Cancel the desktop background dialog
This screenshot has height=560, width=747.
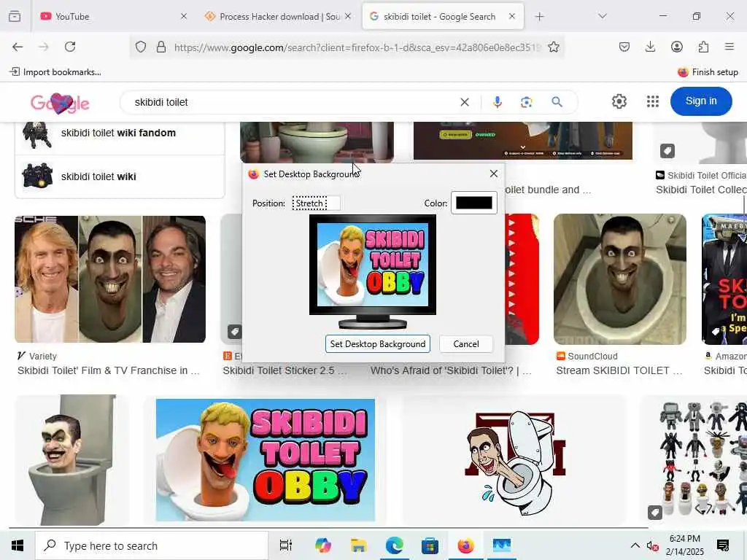click(x=466, y=344)
